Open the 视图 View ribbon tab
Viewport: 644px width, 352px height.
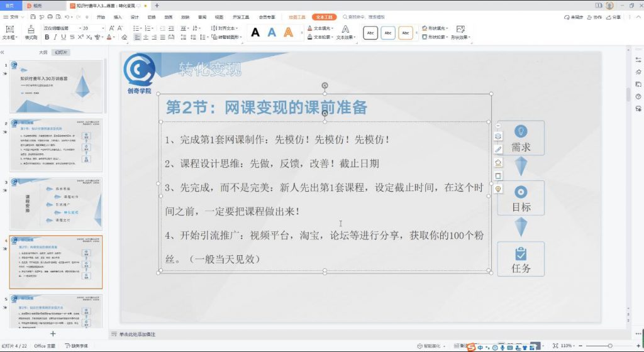pos(219,17)
